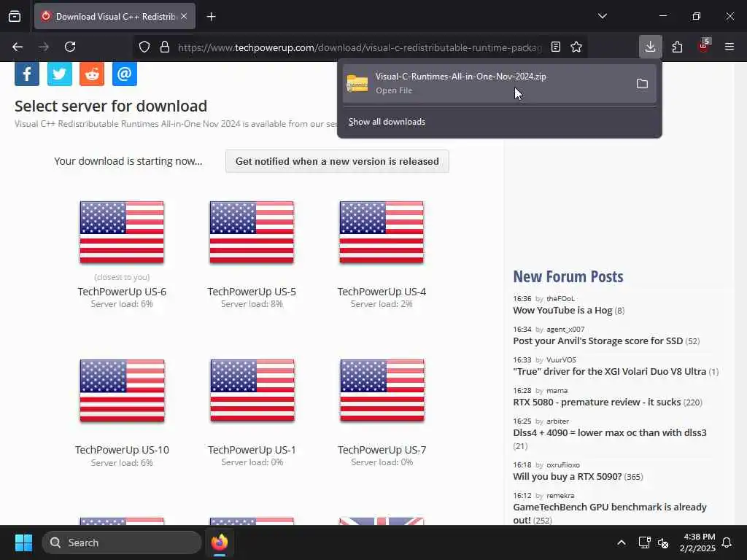Select TechPowerUp US-10 server flag
This screenshot has width=747, height=560.
(122, 391)
